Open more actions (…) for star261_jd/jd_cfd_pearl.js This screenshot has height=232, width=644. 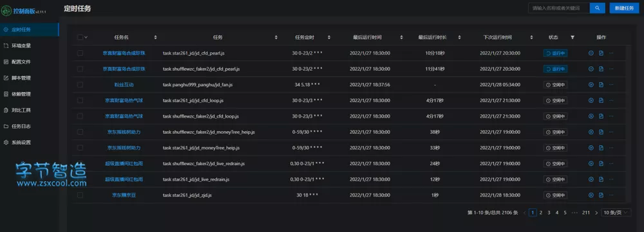(611, 53)
